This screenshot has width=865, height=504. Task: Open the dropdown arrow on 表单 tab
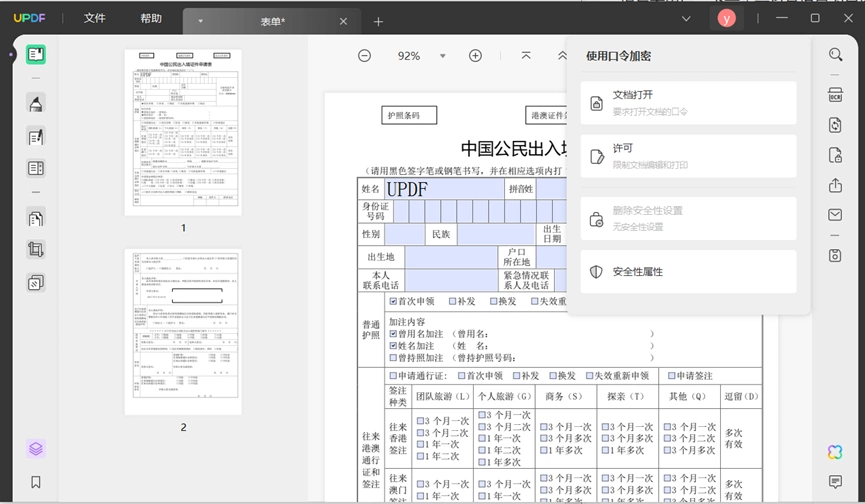200,22
